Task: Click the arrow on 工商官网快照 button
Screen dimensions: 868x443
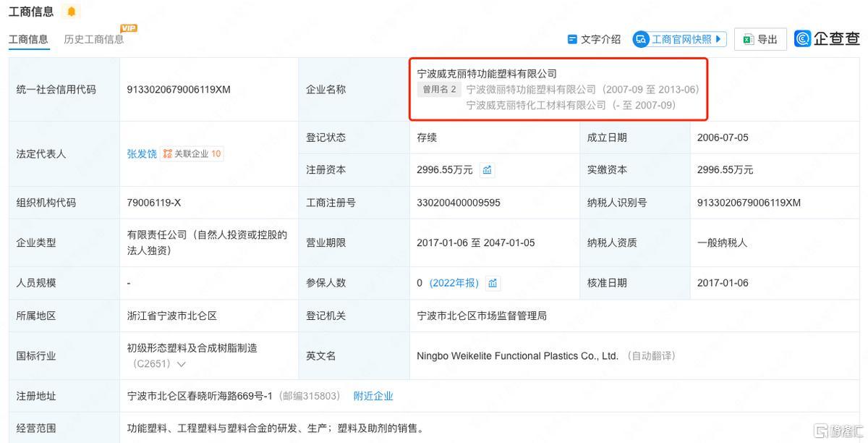Action: [718, 39]
